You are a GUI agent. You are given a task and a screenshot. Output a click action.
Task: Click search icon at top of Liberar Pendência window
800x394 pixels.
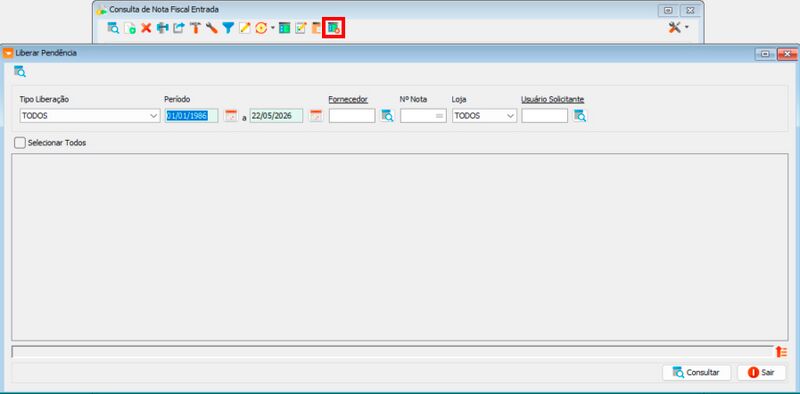click(x=20, y=71)
